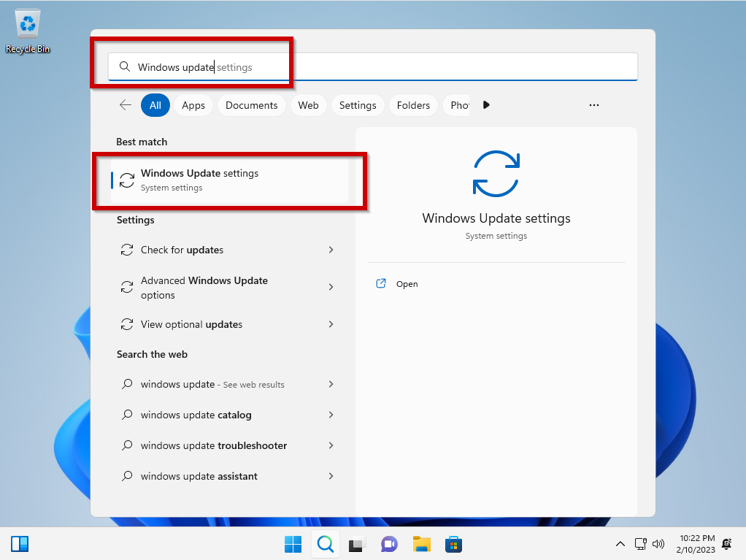Click the windows update See web results suggestion
The width and height of the screenshot is (746, 560).
point(228,384)
